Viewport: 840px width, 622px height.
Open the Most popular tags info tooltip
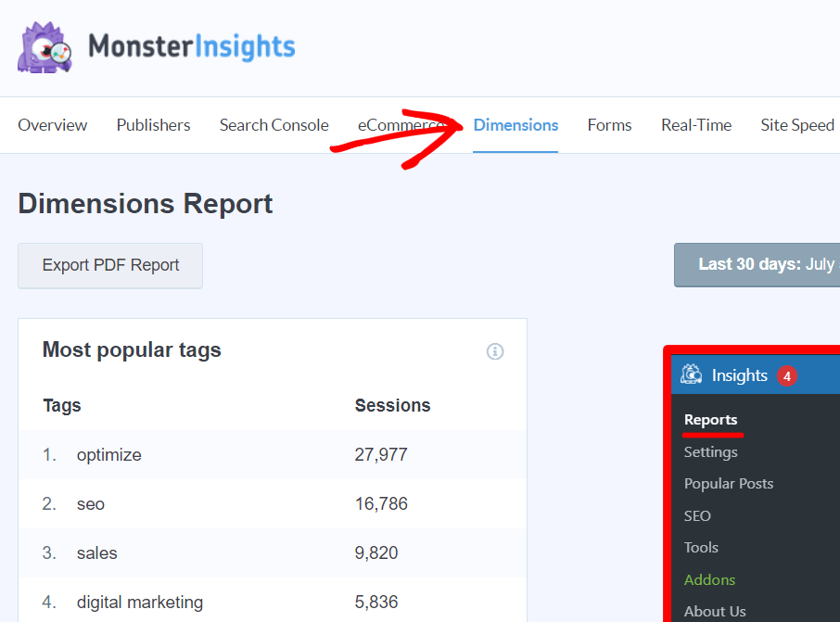(495, 351)
